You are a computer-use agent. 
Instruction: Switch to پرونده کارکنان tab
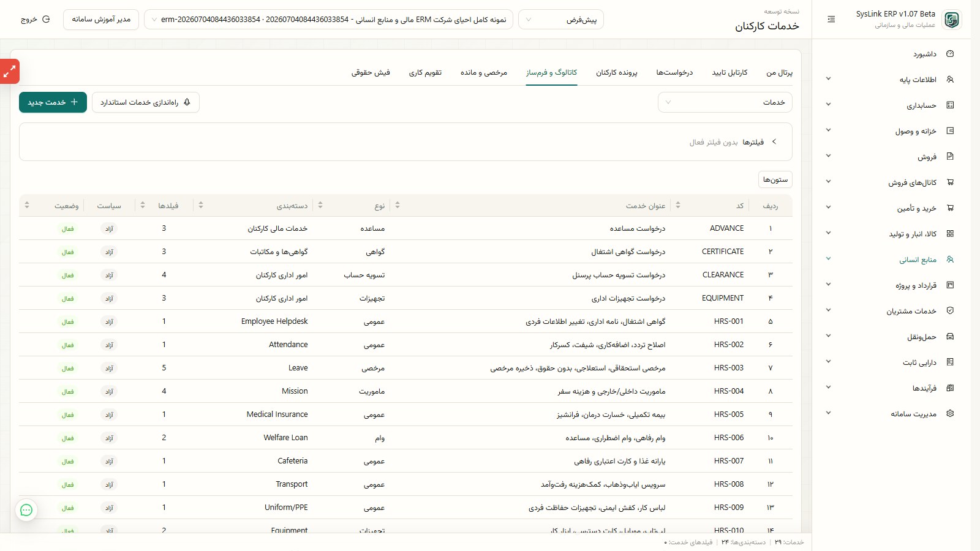[617, 72]
